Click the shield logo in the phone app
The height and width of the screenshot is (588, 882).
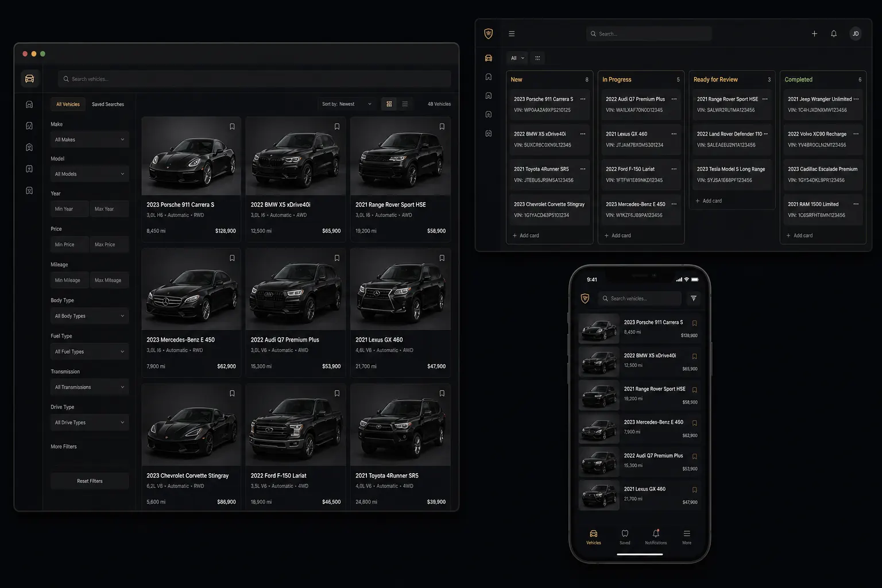coord(585,299)
